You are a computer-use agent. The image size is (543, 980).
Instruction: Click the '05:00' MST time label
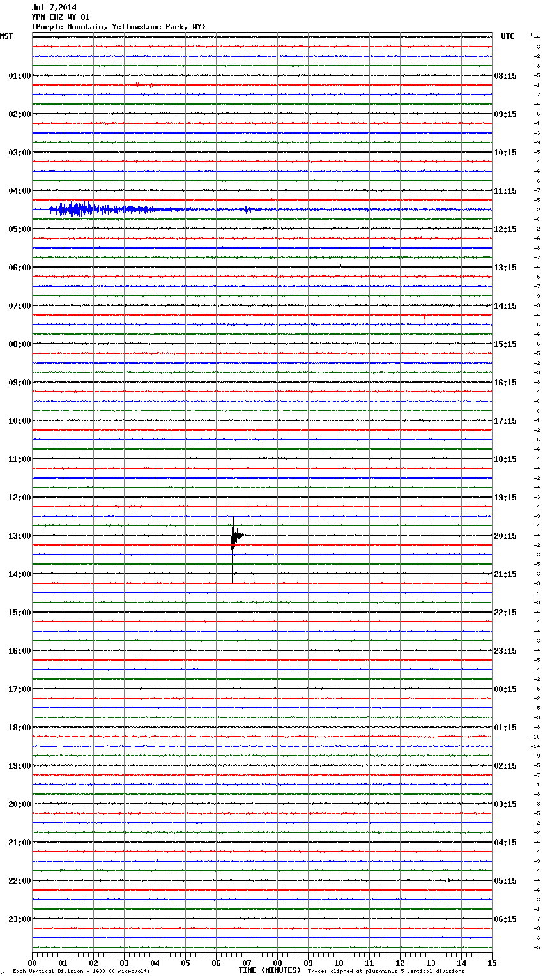(19, 229)
